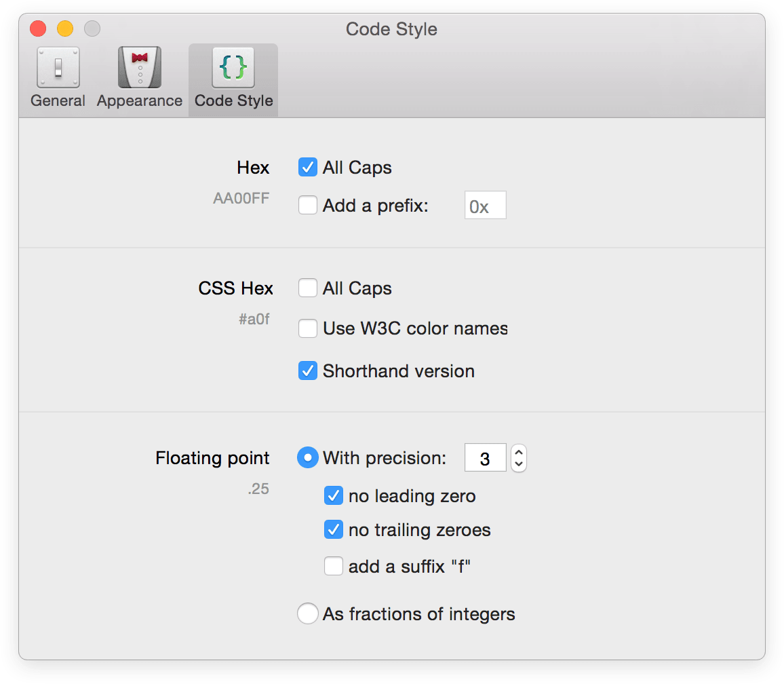Click the CSS Hex section label
The image size is (784, 684).
click(x=235, y=288)
